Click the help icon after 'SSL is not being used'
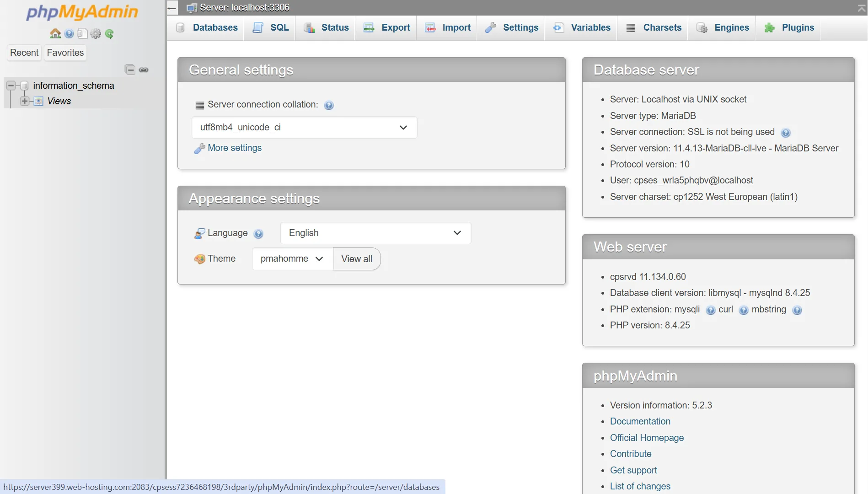The width and height of the screenshot is (868, 494). tap(786, 133)
